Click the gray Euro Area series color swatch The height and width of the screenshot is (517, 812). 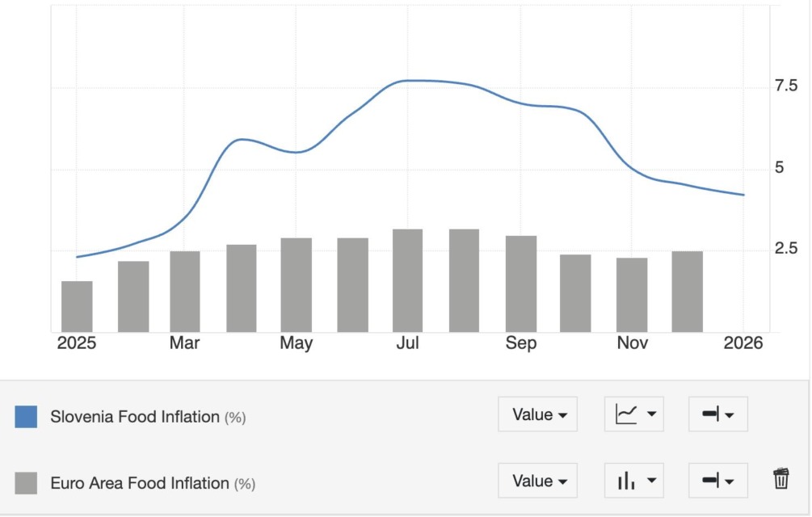[27, 483]
